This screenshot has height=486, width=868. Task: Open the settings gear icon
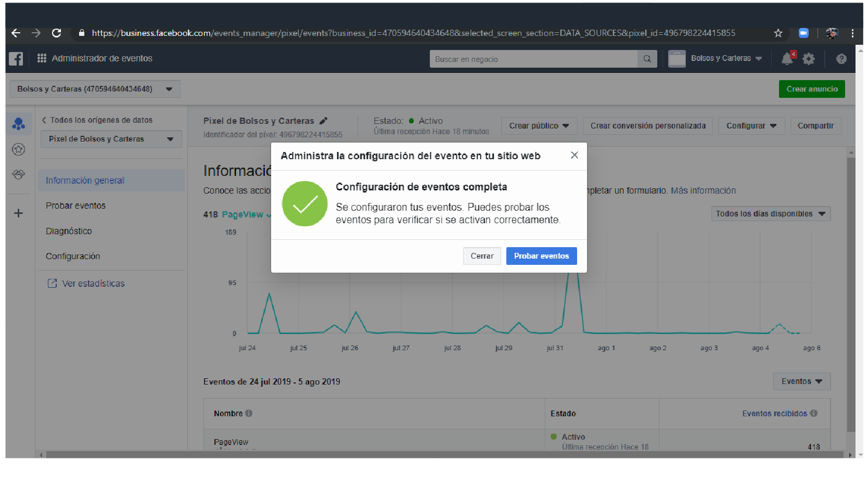click(809, 59)
